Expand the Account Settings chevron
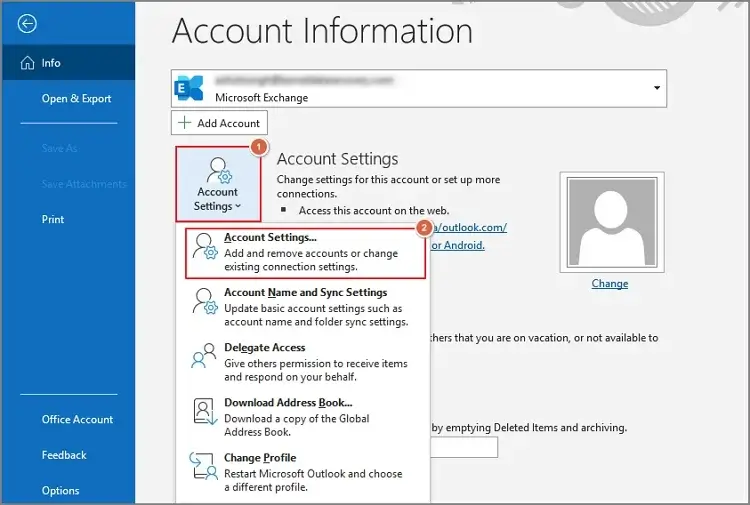The height and width of the screenshot is (505, 750). tap(238, 206)
